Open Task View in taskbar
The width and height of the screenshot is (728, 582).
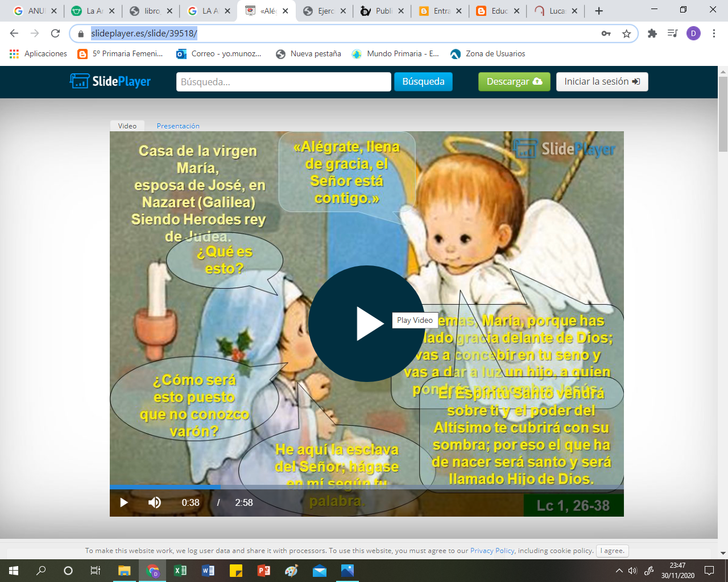point(96,571)
